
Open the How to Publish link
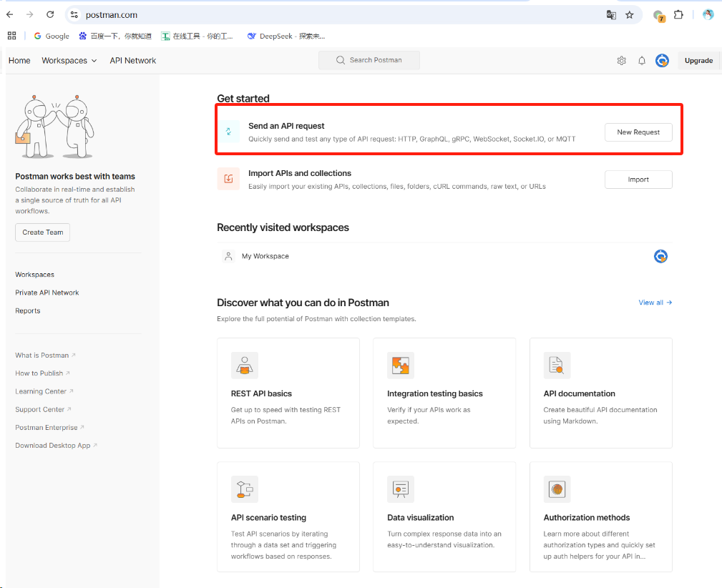tap(42, 373)
